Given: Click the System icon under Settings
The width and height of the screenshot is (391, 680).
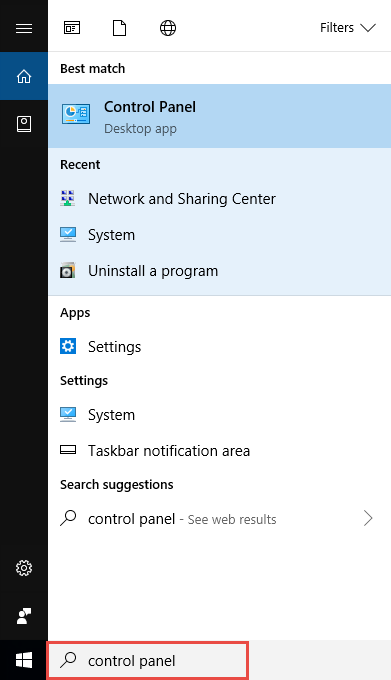Looking at the screenshot, I should pyautogui.click(x=68, y=414).
